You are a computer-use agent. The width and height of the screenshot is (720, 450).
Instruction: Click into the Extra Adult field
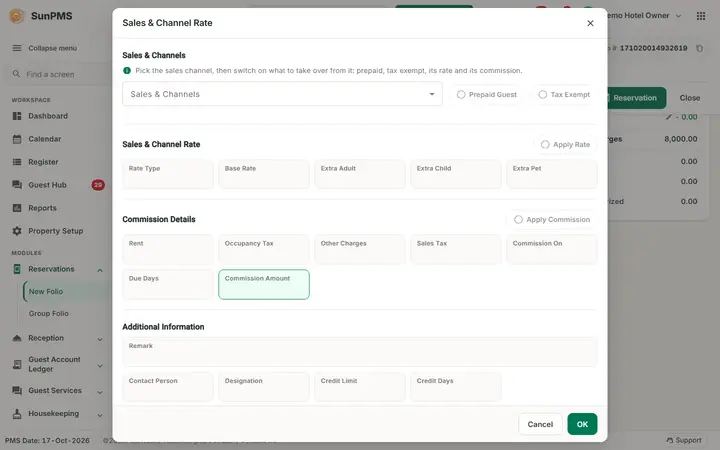click(360, 174)
